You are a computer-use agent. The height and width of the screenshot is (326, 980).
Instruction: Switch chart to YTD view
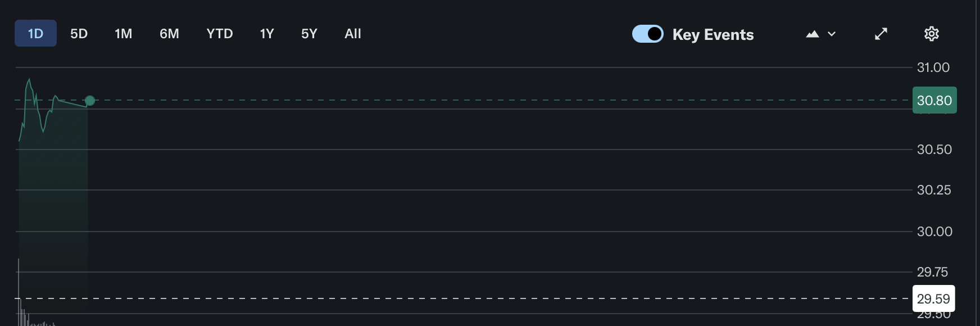coord(219,34)
